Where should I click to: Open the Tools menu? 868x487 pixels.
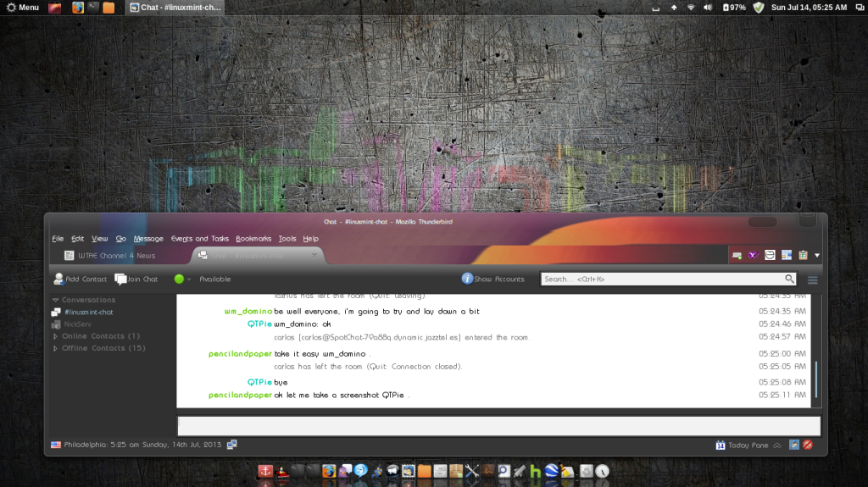[x=287, y=239]
